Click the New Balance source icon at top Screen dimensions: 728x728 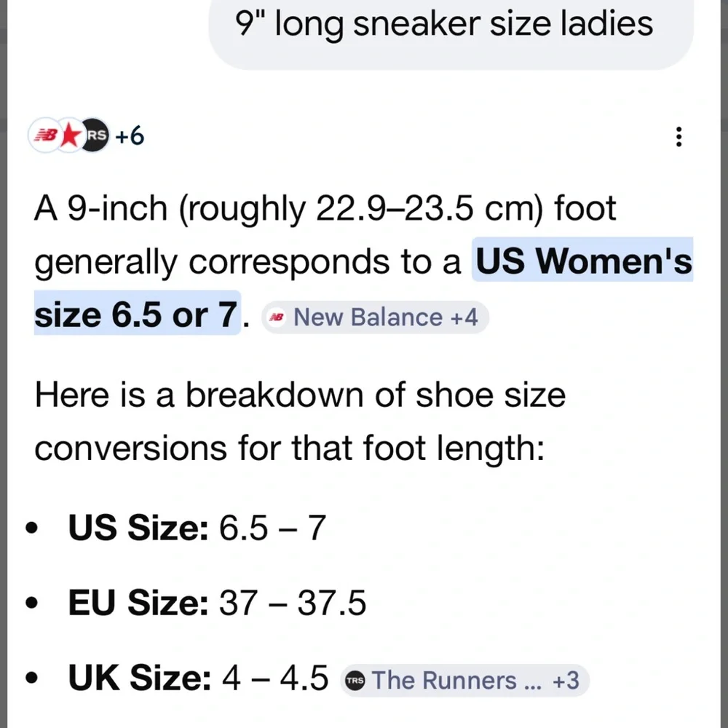[x=45, y=136]
